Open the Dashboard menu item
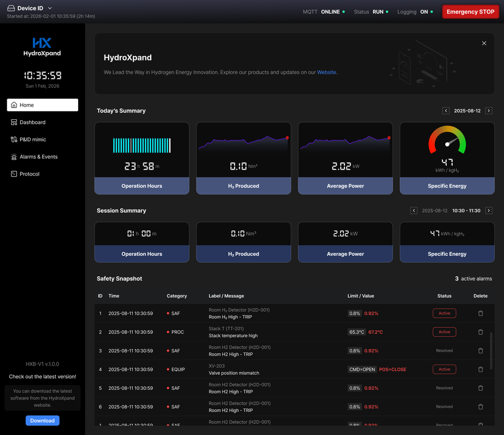Image resolution: width=504 pixels, height=435 pixels. click(x=33, y=122)
